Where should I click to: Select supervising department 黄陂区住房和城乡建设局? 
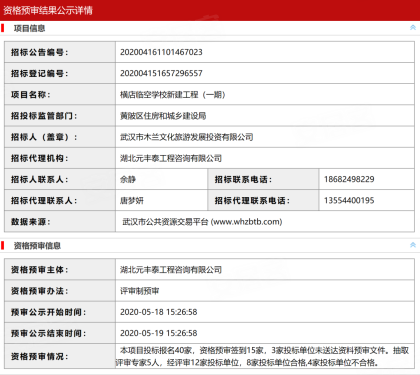163,116
